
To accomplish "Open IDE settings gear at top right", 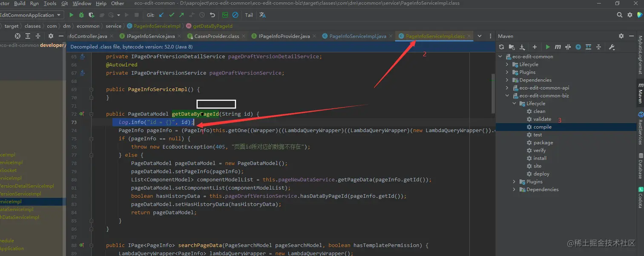I will pos(630,15).
